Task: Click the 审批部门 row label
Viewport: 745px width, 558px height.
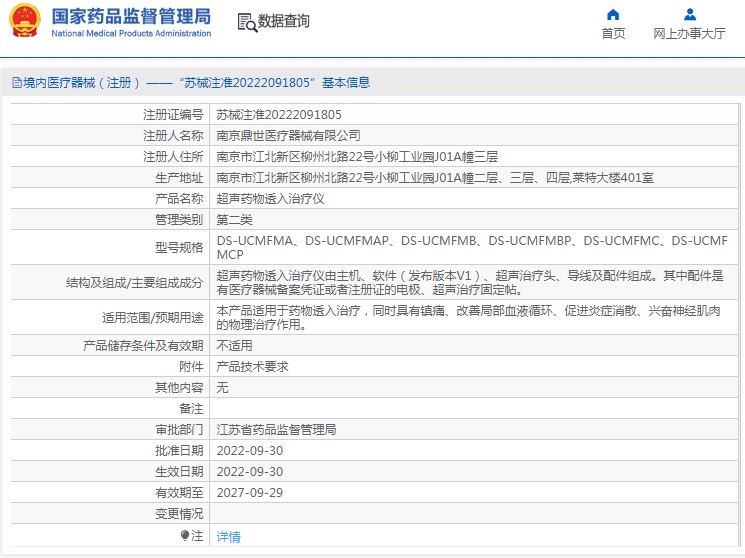Action: [x=179, y=430]
